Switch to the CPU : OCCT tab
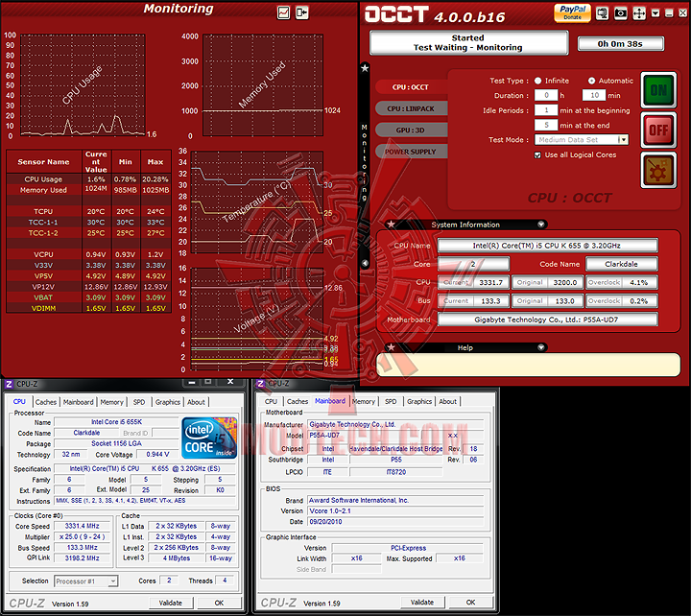Viewport: 691px width, 616px height. [411, 87]
